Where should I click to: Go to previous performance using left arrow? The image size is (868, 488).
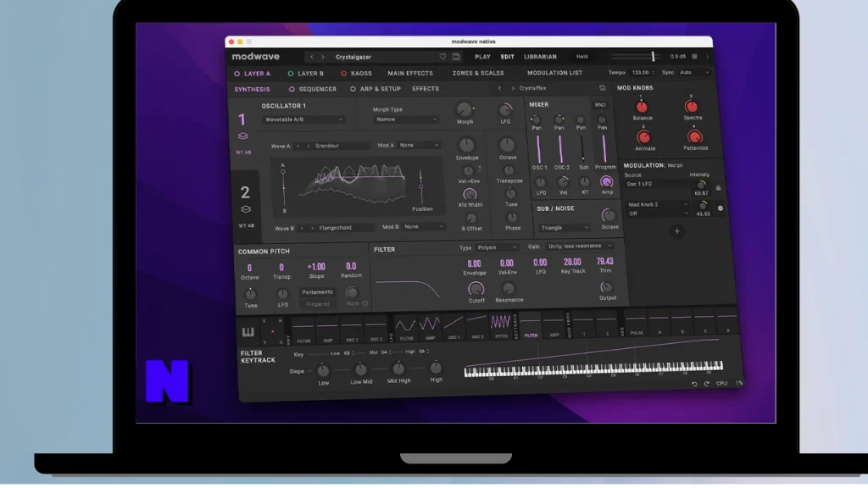(x=312, y=57)
